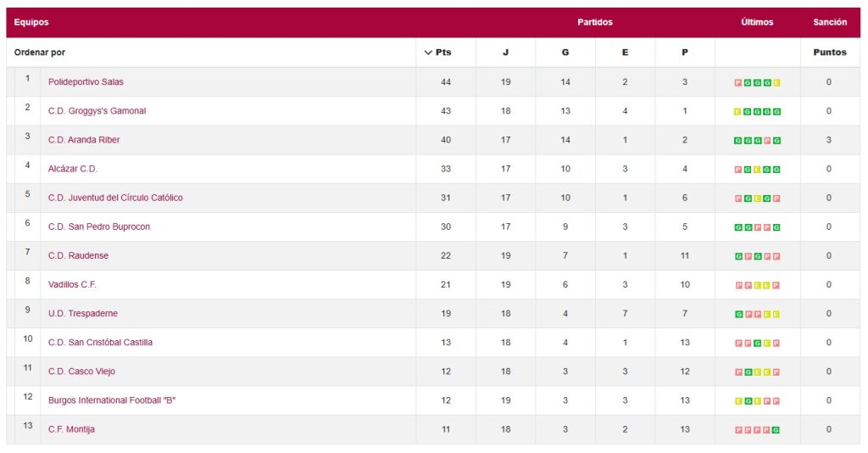
Task: Sort by P losses column header
Action: (685, 53)
